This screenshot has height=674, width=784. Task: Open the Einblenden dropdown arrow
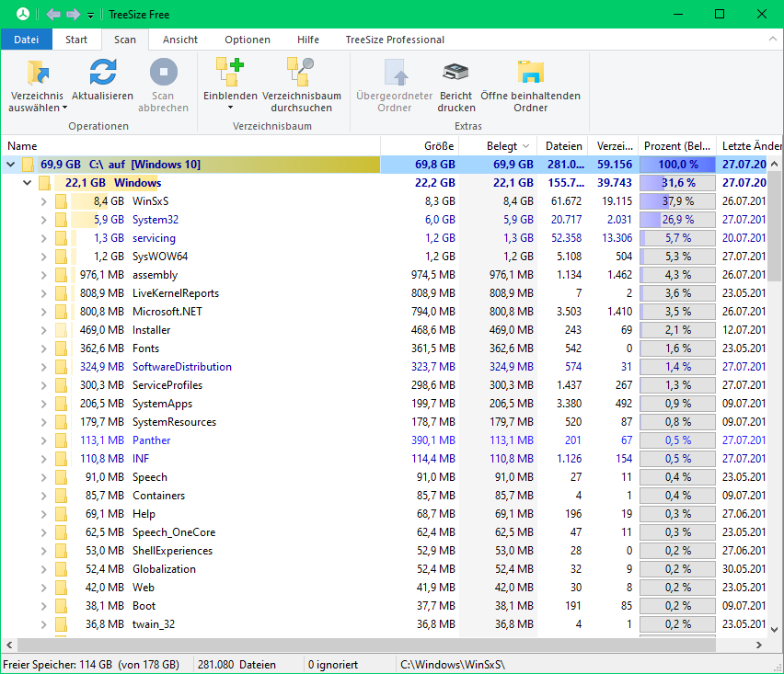point(230,108)
